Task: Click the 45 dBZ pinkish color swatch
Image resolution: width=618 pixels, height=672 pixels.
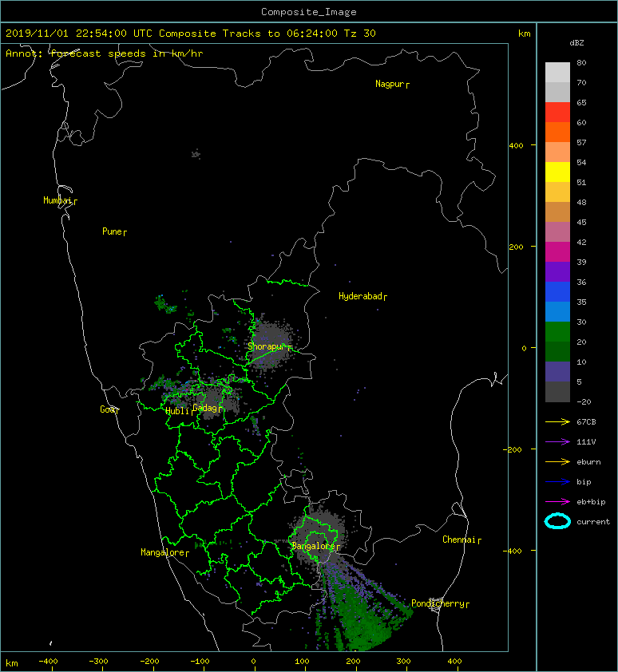Action: click(x=557, y=232)
